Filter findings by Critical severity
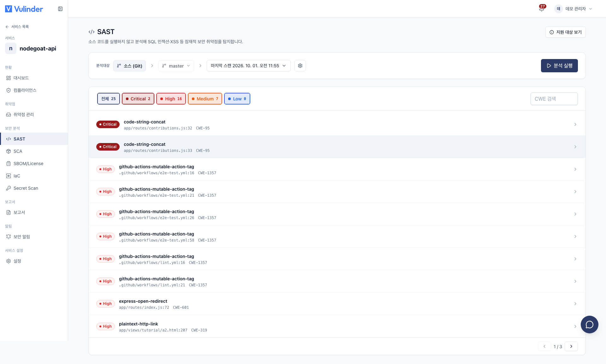 [x=138, y=99]
